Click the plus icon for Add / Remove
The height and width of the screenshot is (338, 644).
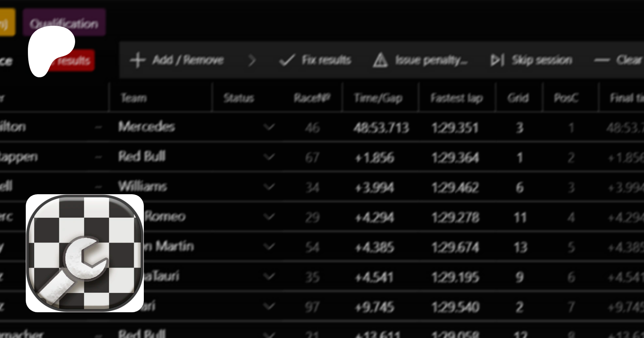(x=137, y=60)
